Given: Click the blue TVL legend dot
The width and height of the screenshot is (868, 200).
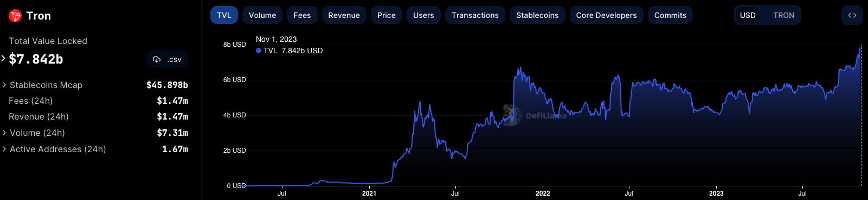Looking at the screenshot, I should point(259,51).
